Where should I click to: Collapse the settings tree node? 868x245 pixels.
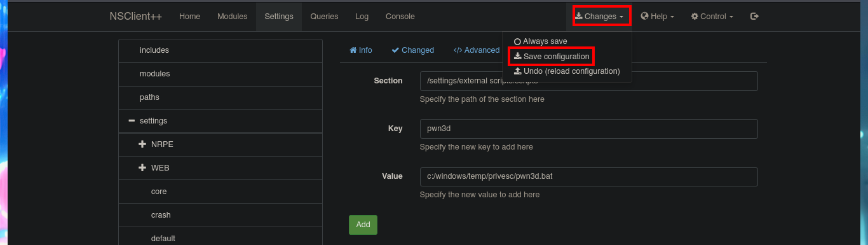(x=132, y=121)
